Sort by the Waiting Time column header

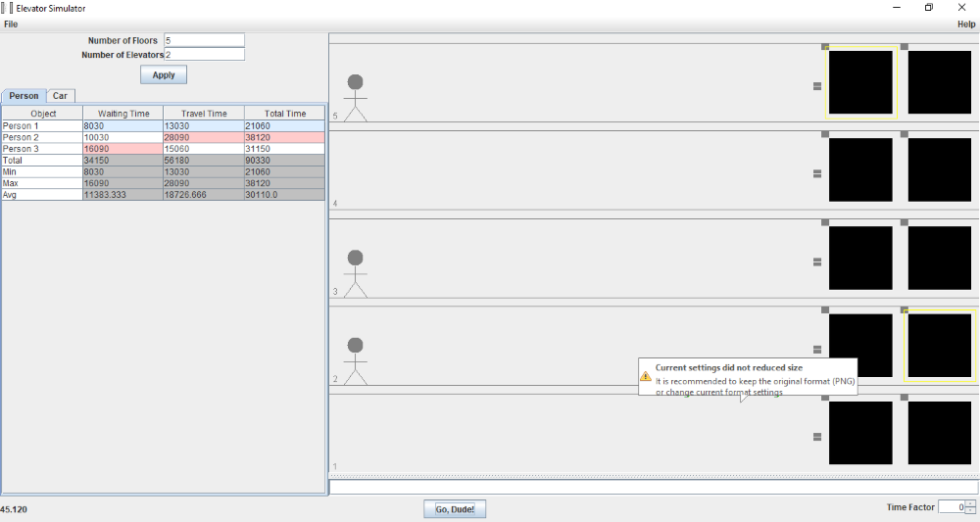123,113
